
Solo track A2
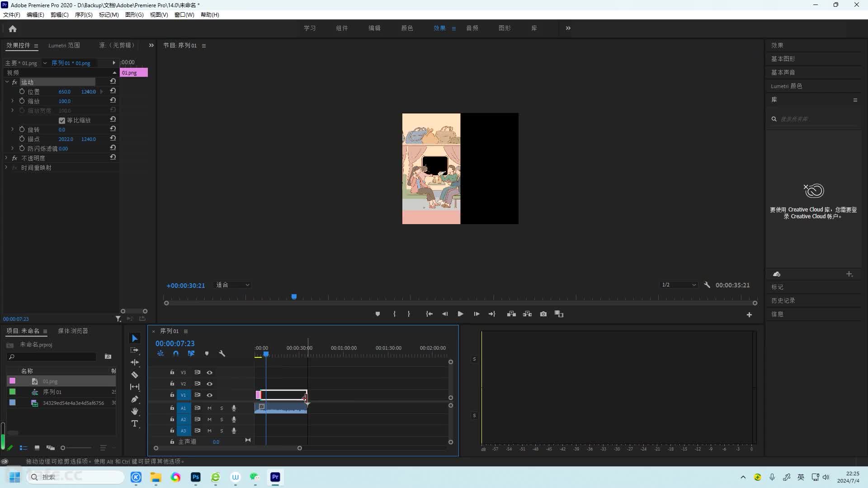222,419
